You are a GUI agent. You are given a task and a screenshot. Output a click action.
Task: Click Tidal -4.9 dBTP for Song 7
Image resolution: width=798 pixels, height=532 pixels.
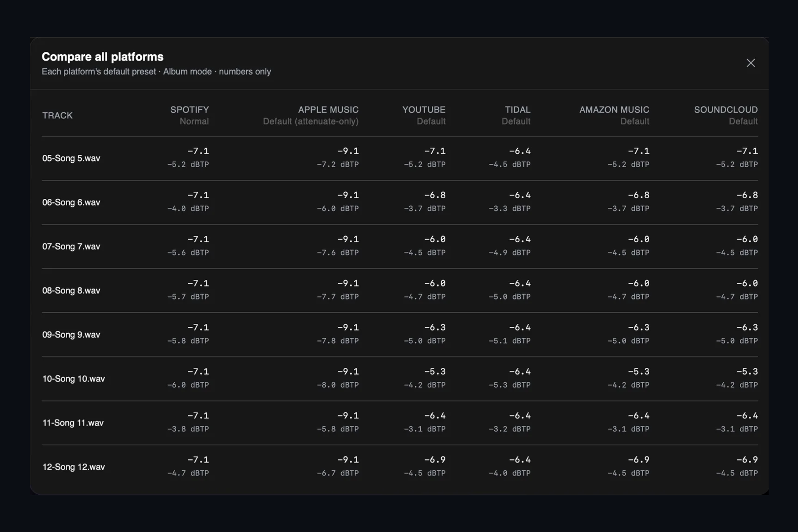click(x=509, y=253)
